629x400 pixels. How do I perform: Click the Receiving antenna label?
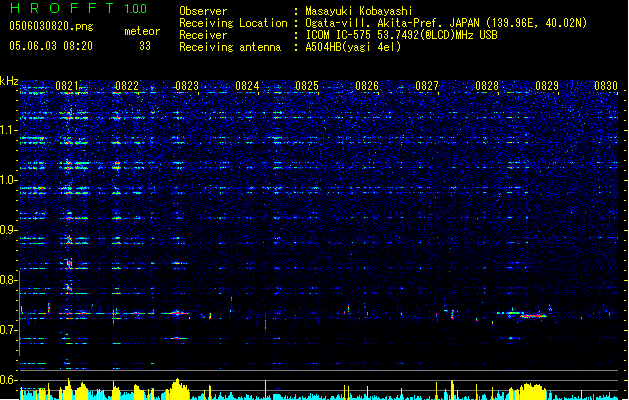pos(230,47)
